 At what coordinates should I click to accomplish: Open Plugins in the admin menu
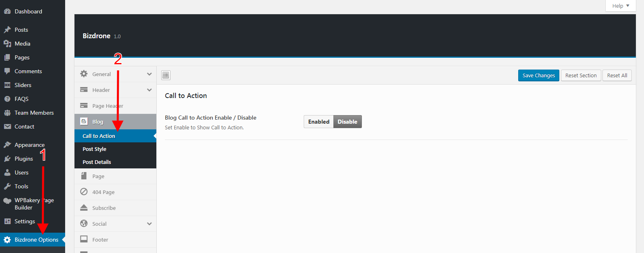click(33, 159)
